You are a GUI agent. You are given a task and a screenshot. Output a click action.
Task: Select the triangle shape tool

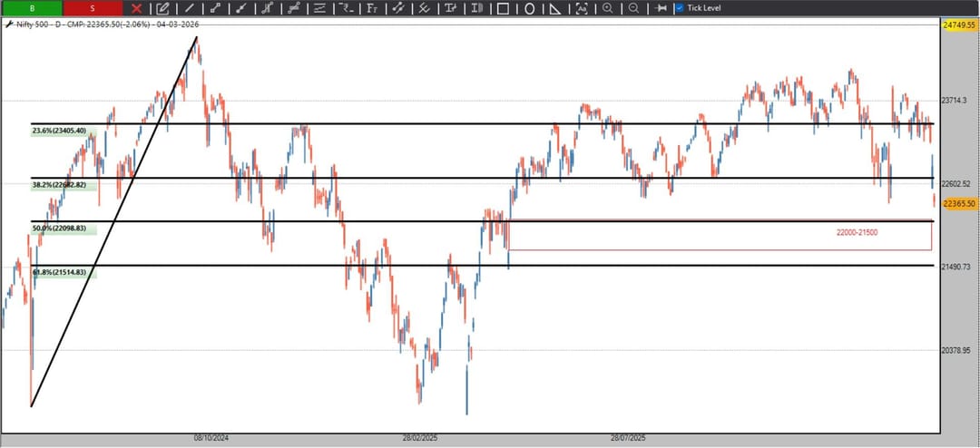[x=555, y=8]
